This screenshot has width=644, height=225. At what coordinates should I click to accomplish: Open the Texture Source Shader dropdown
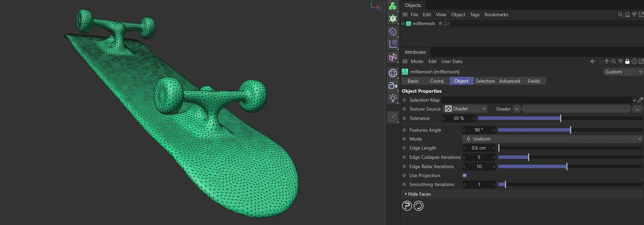click(x=465, y=109)
